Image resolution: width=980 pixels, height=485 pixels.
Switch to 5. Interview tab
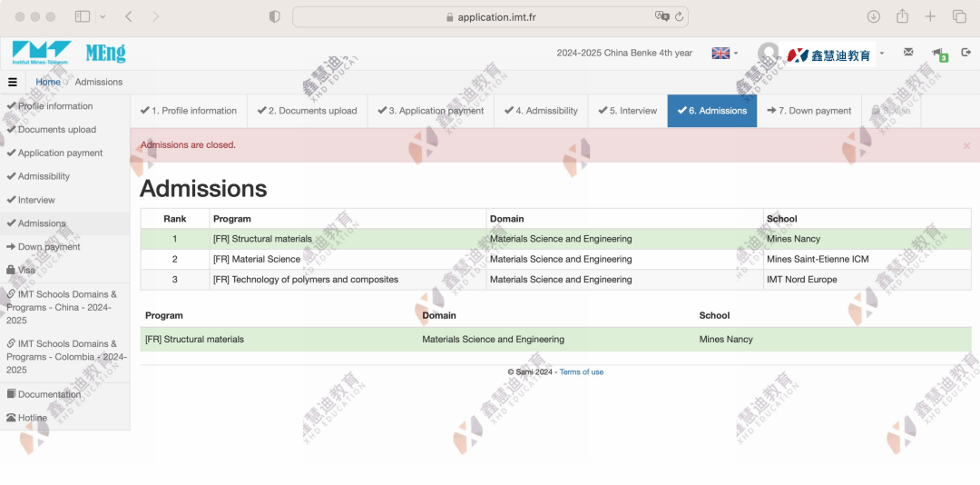click(x=628, y=111)
